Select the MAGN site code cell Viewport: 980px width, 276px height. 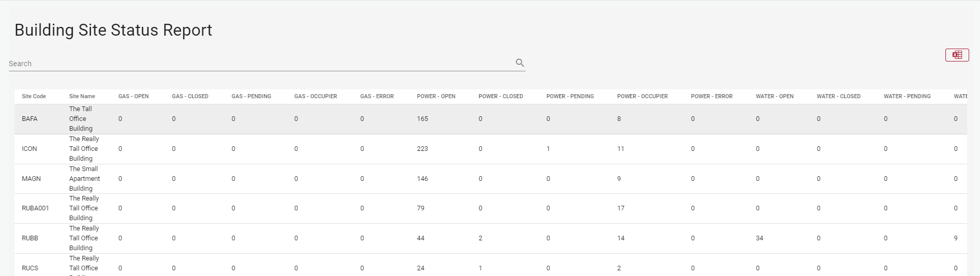pyautogui.click(x=31, y=179)
